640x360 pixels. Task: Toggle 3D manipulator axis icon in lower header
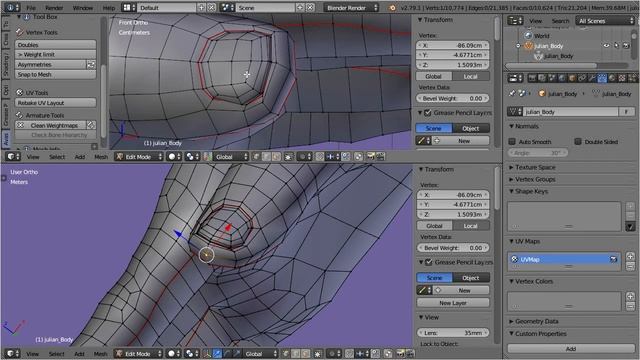point(207,354)
